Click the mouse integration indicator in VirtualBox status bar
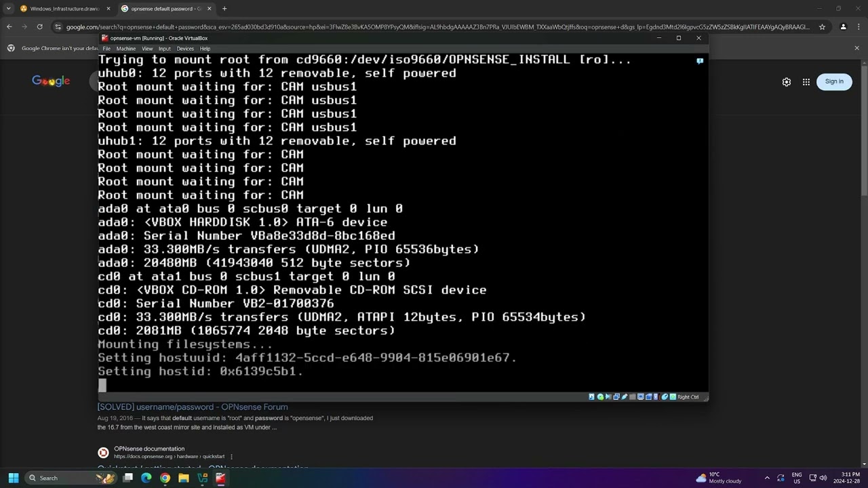This screenshot has width=868, height=488. (665, 397)
